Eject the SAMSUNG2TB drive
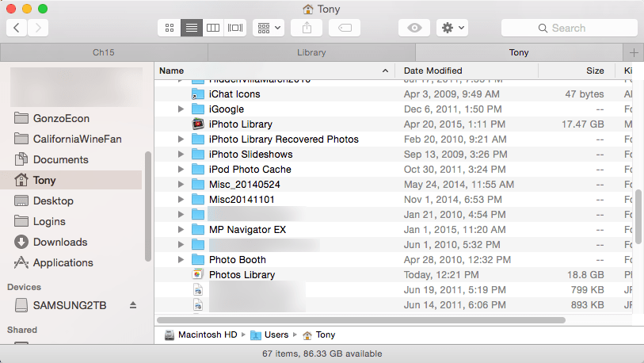644x363 pixels. pos(132,305)
